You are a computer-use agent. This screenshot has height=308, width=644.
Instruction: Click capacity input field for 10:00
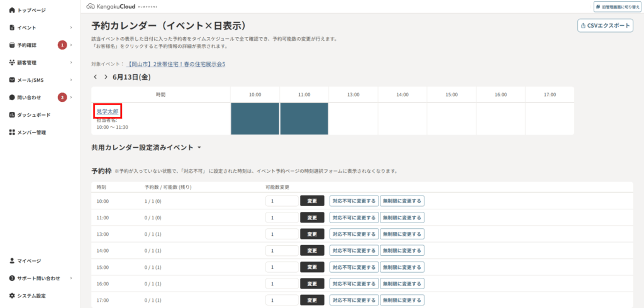pos(282,201)
